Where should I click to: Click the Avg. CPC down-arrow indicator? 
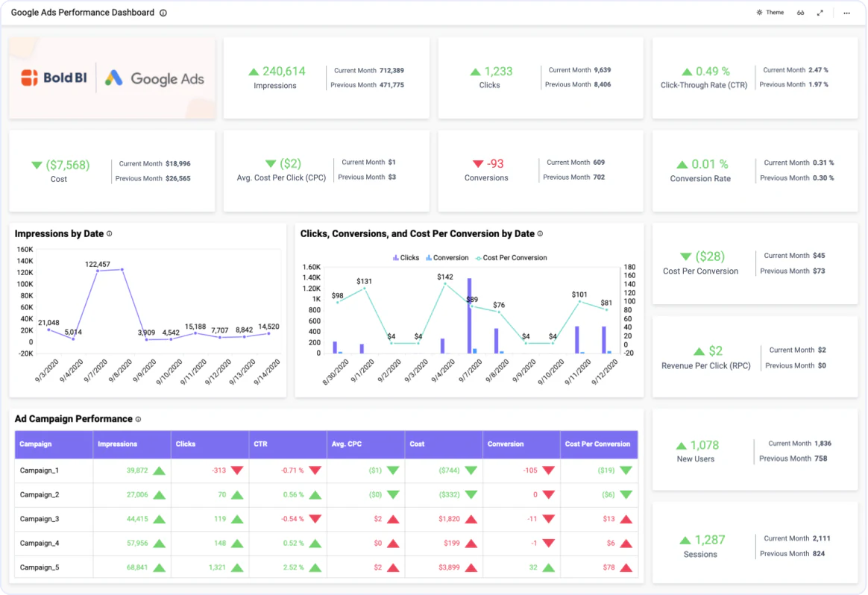pyautogui.click(x=271, y=163)
